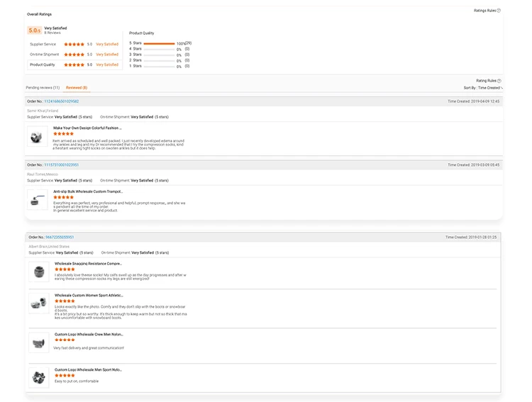Click stars under Anti-slip Bulk Wholesale review
The width and height of the screenshot is (532, 402).
[63, 197]
